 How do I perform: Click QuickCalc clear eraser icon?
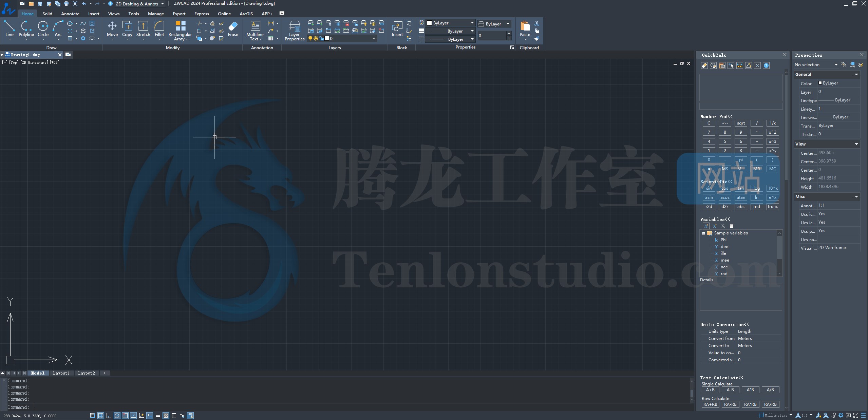click(x=704, y=65)
